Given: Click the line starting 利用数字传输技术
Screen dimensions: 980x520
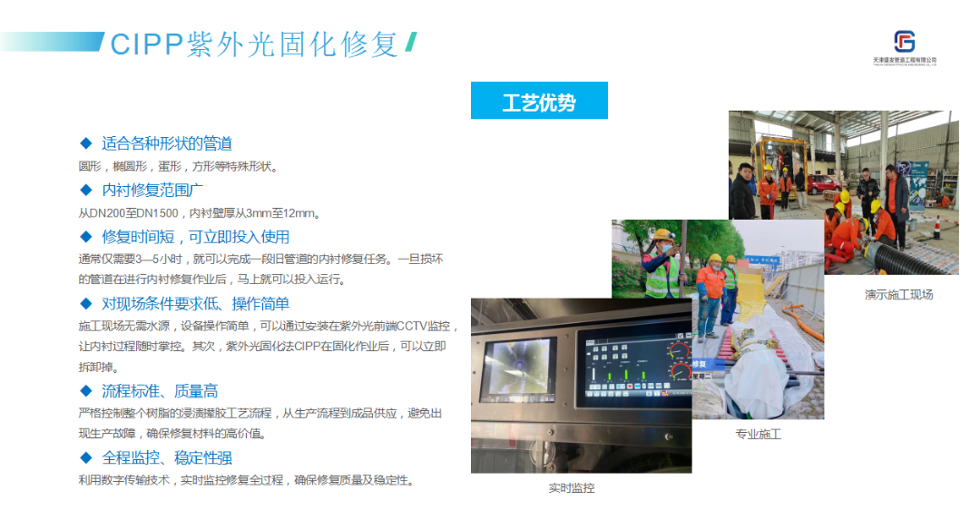Looking at the screenshot, I should click(248, 480).
